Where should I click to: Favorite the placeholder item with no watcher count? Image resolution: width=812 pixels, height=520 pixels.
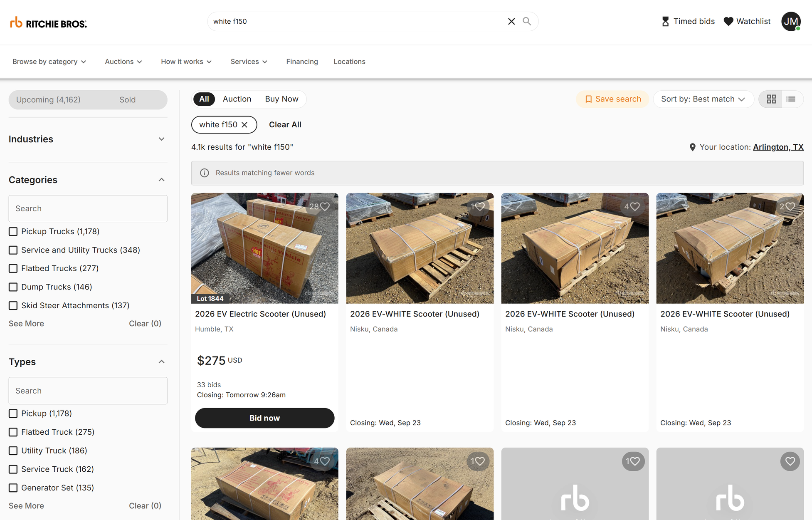790,461
